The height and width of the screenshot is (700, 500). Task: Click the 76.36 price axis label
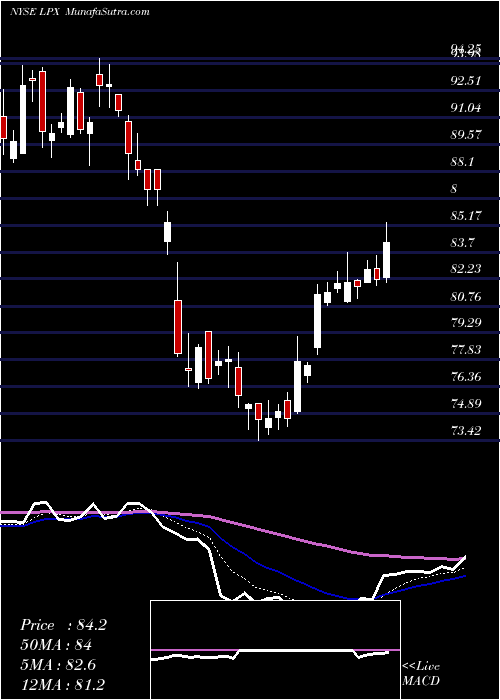[466, 377]
